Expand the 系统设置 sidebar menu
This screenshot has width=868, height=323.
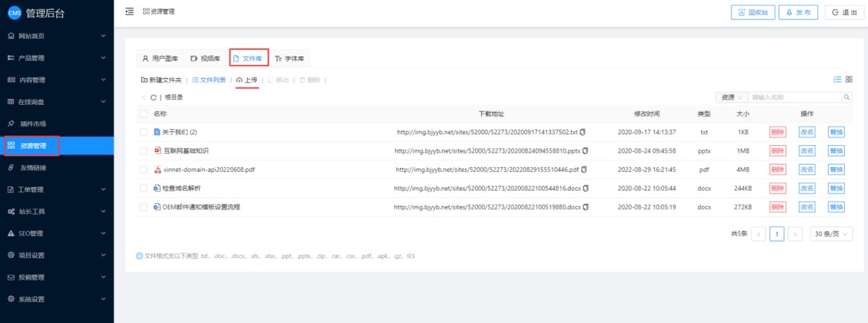(x=57, y=299)
